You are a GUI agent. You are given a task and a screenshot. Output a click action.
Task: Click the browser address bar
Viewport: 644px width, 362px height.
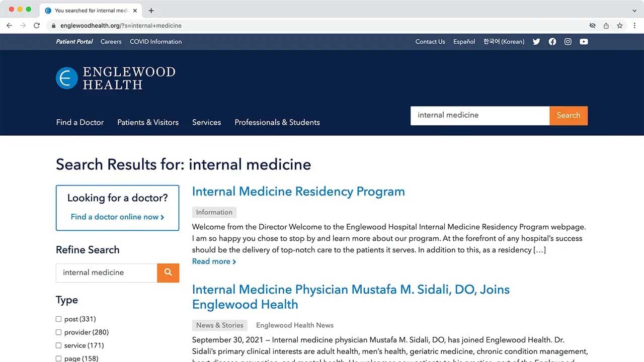click(x=322, y=26)
